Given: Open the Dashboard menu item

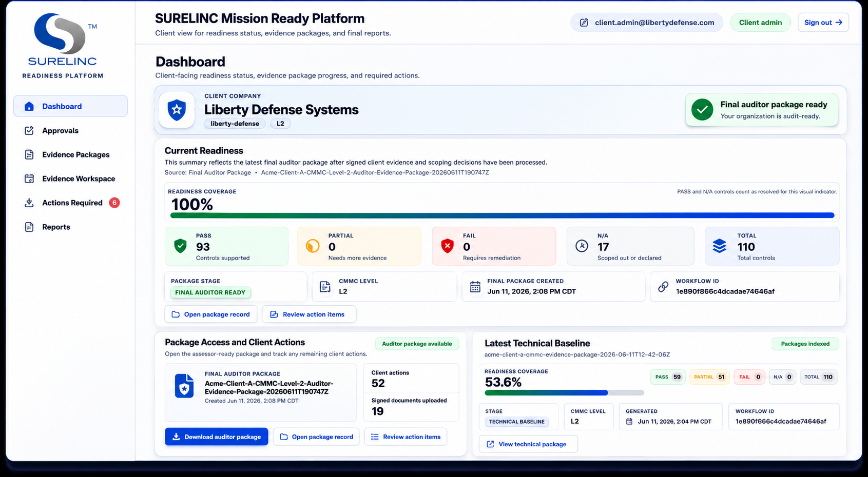Looking at the screenshot, I should [x=70, y=106].
